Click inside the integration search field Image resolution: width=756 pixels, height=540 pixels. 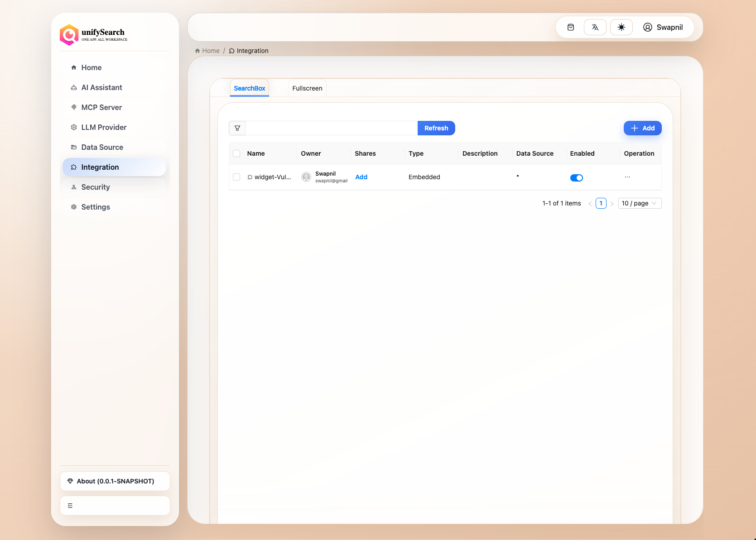coord(331,128)
